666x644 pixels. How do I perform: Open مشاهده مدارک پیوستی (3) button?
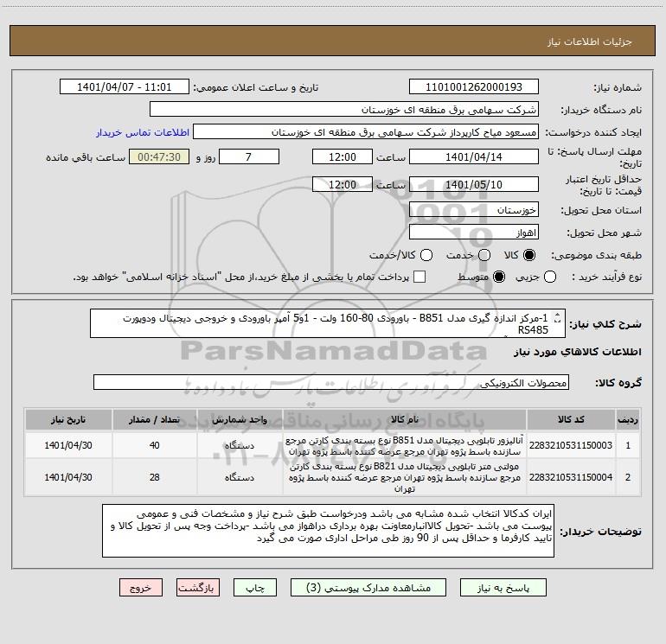368,588
